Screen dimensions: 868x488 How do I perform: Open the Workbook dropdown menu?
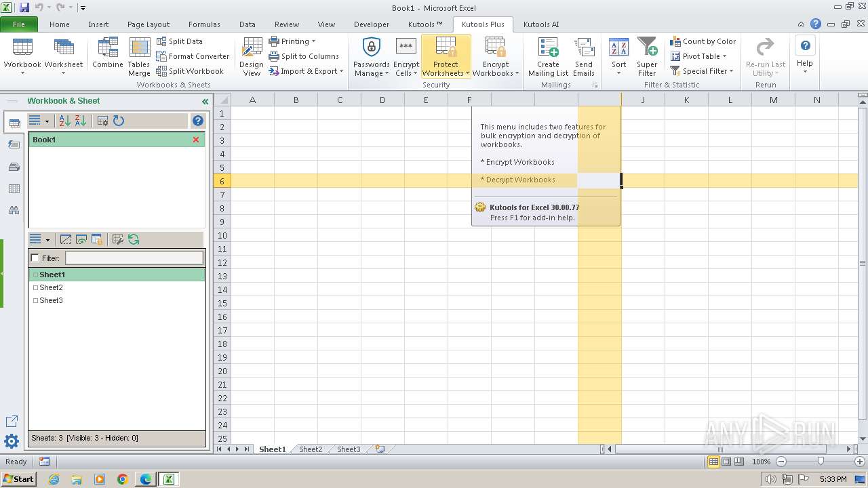(22, 57)
